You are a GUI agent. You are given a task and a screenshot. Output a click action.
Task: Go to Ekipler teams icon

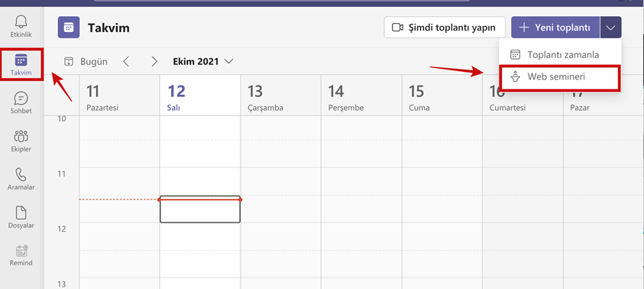click(21, 141)
